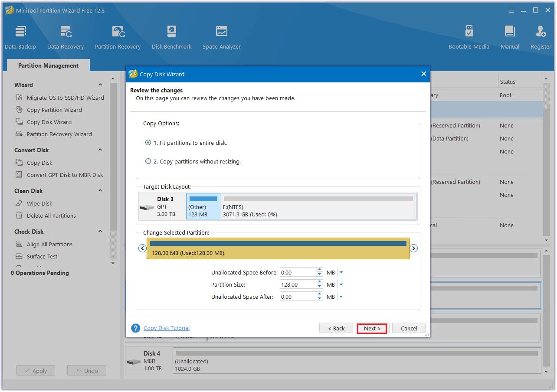Select the Disk 4 unallocated 1024.0 GB block
This screenshot has width=557, height=392.
pos(357,361)
